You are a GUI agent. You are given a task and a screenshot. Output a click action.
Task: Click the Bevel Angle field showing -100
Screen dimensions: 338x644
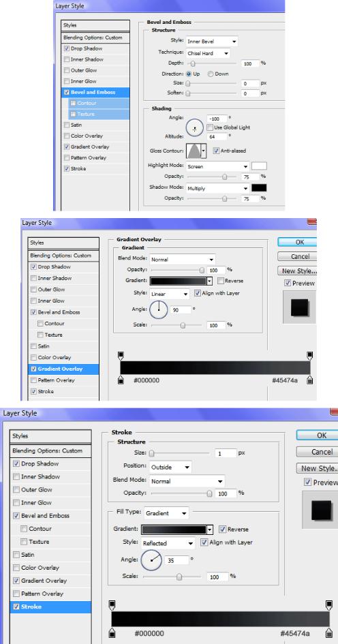click(x=217, y=118)
